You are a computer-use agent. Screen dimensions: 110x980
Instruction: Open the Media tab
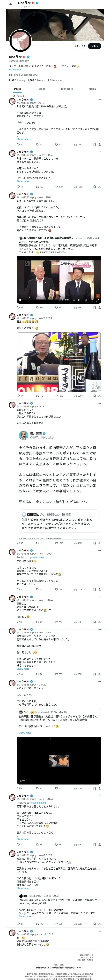coord(92,89)
